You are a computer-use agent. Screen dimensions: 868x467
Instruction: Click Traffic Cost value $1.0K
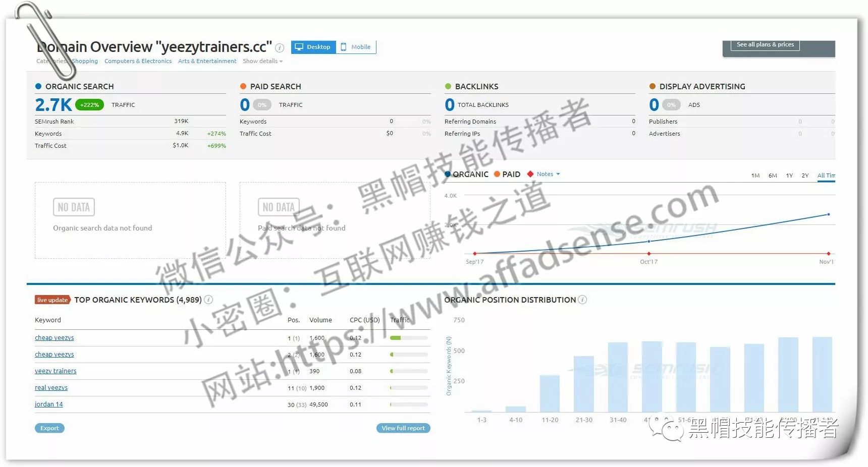tap(180, 145)
